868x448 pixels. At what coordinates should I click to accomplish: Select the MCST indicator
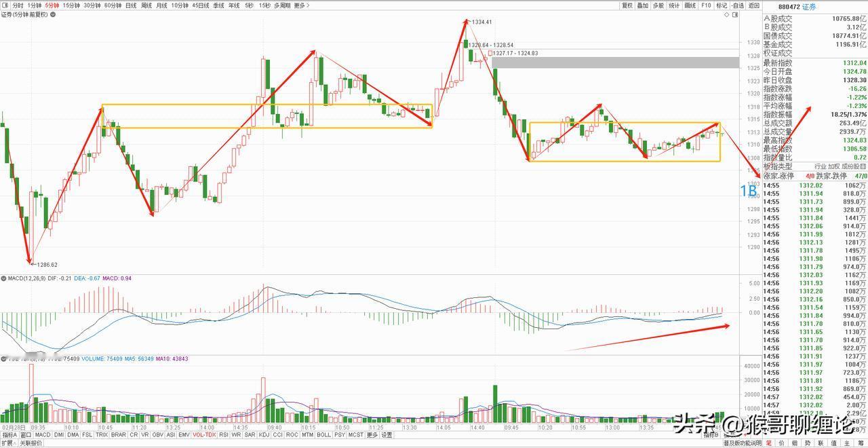(356, 434)
